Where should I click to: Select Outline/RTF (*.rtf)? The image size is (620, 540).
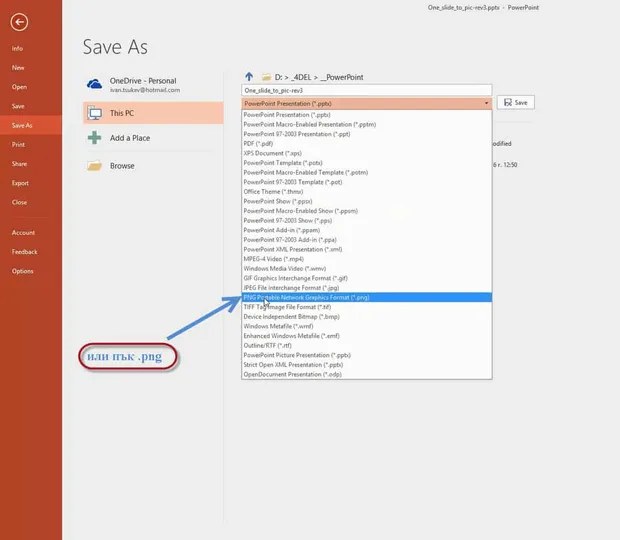click(367, 346)
